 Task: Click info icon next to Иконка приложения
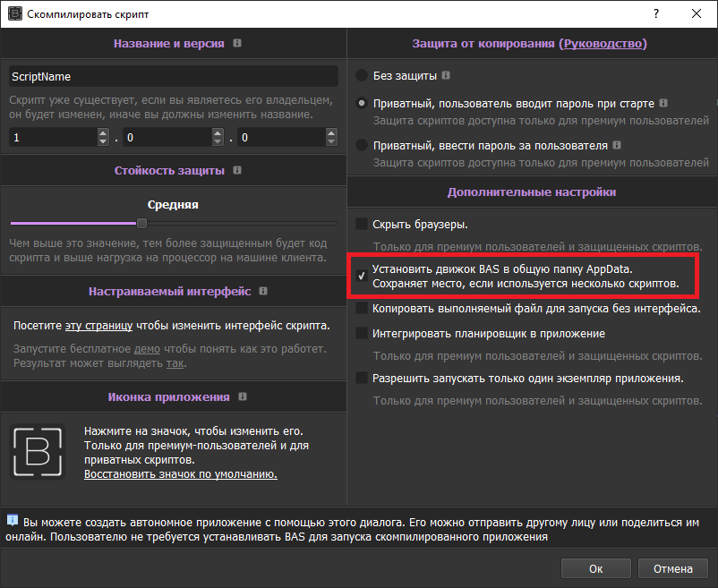click(244, 396)
